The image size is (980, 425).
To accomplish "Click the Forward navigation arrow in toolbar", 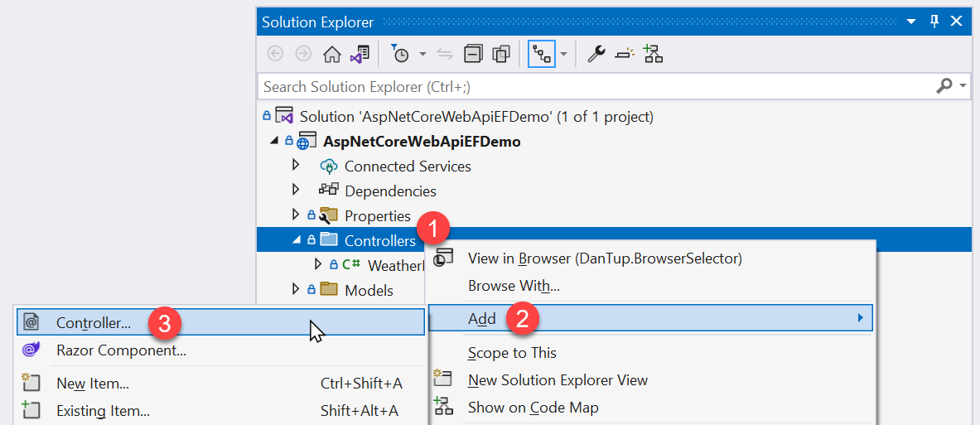I will [x=303, y=55].
